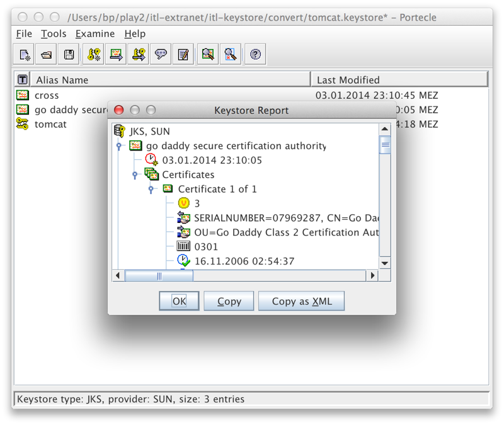504x425 pixels.
Task: Click the Examine Certificate magnifier icon
Action: point(208,54)
